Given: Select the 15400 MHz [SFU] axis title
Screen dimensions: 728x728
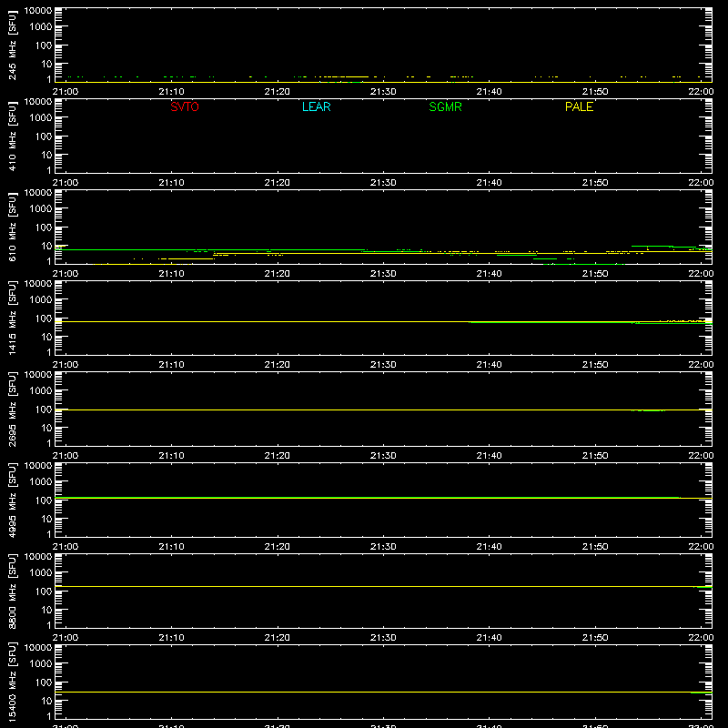Looking at the screenshot, I should click(12, 682).
